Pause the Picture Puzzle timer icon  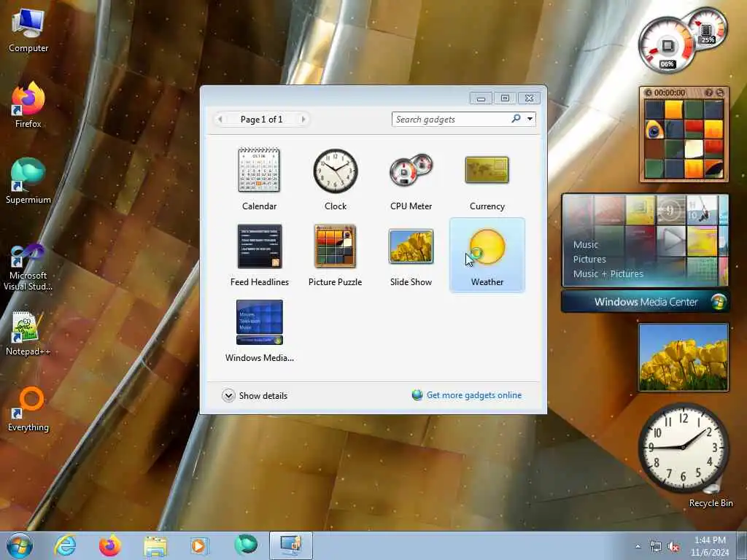tap(648, 93)
